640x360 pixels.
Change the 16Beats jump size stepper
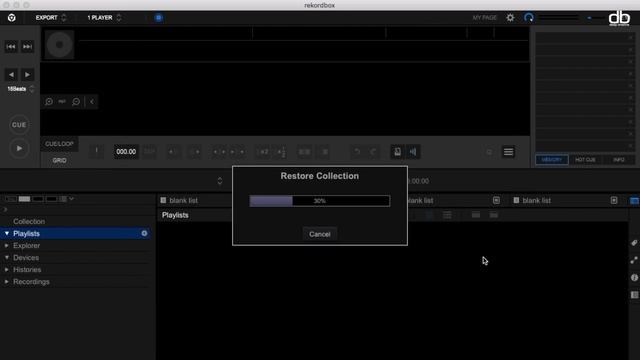click(32, 89)
